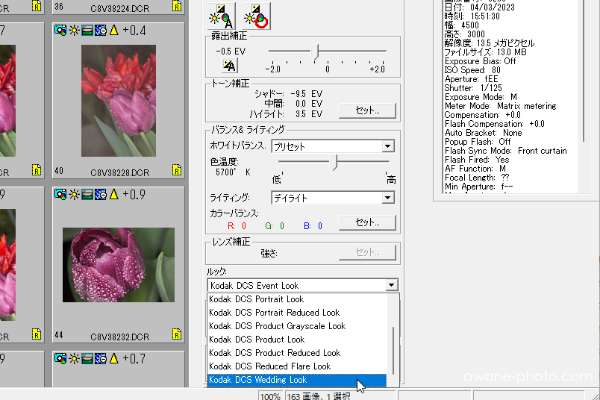This screenshot has height=400, width=600.
Task: Click the Shutter: 1/125 line
Action: (x=473, y=88)
